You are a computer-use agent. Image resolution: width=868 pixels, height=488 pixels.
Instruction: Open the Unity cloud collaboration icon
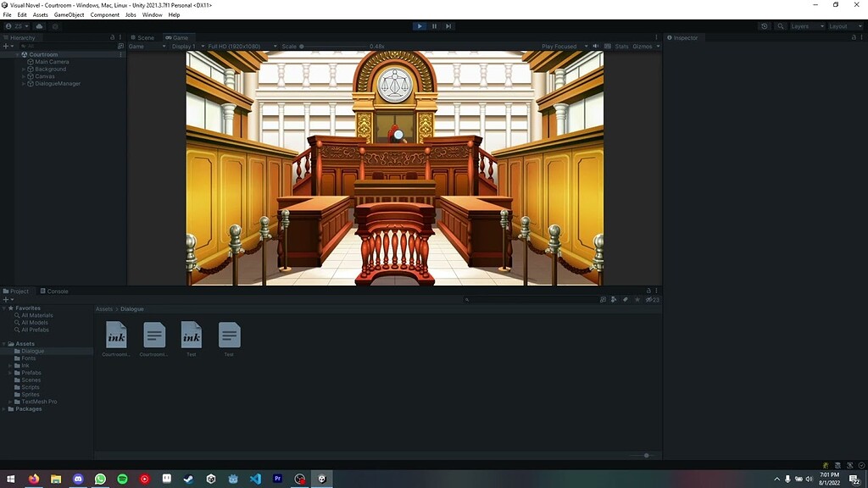tap(765, 25)
